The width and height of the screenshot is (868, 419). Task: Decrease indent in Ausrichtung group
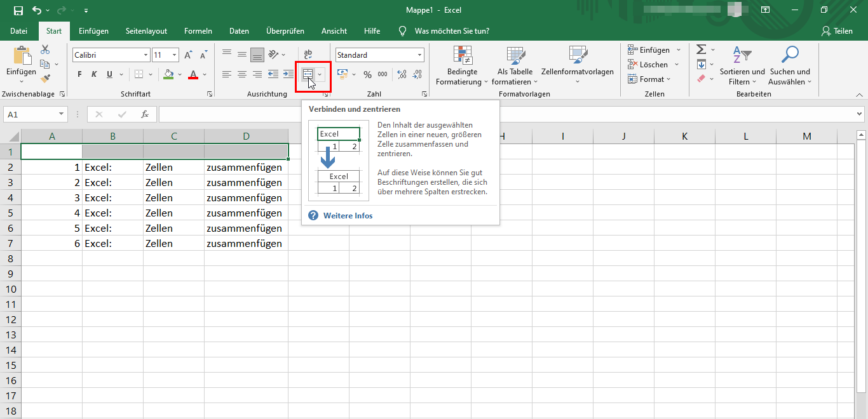pyautogui.click(x=273, y=74)
